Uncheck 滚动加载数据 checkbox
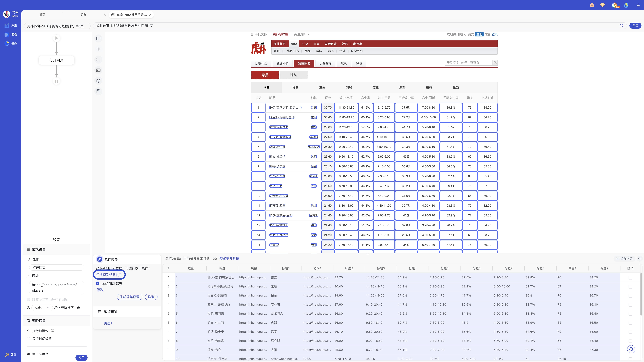The width and height of the screenshot is (644, 362). click(x=98, y=283)
